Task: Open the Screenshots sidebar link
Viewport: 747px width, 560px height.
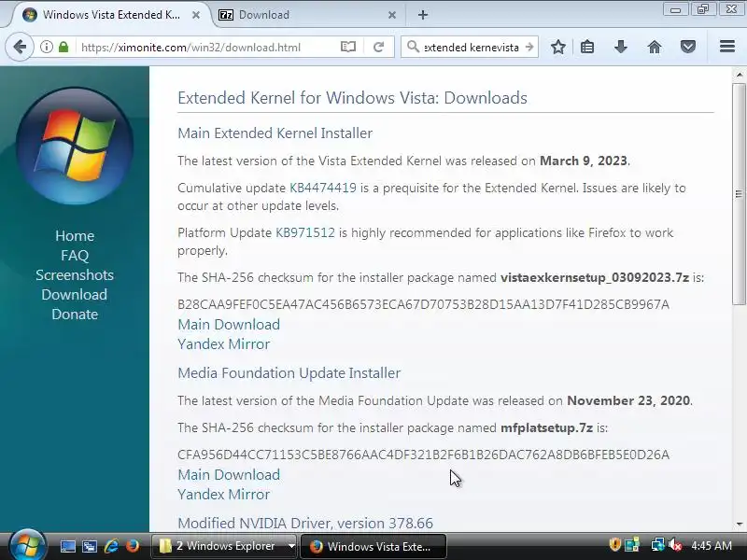Action: tap(75, 274)
